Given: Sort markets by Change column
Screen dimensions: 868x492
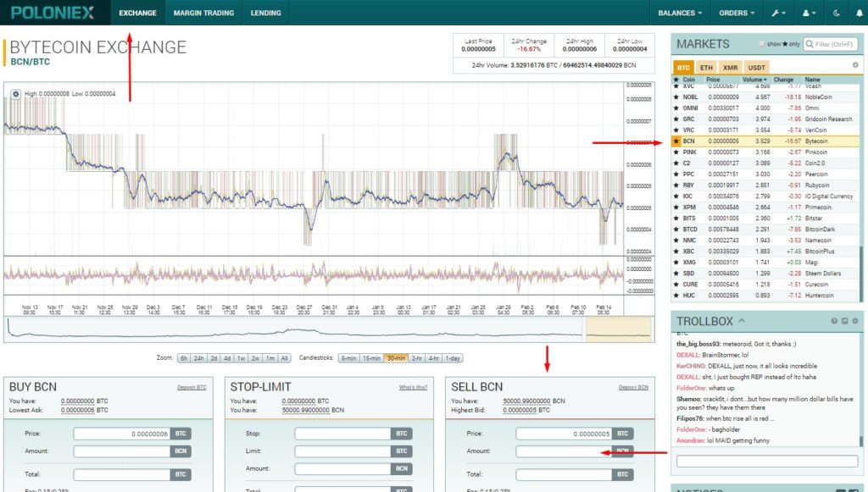Looking at the screenshot, I should coord(783,80).
